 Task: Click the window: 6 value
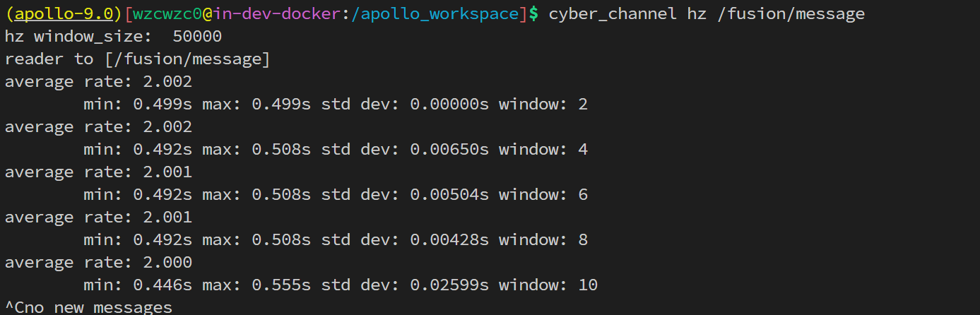(x=543, y=195)
